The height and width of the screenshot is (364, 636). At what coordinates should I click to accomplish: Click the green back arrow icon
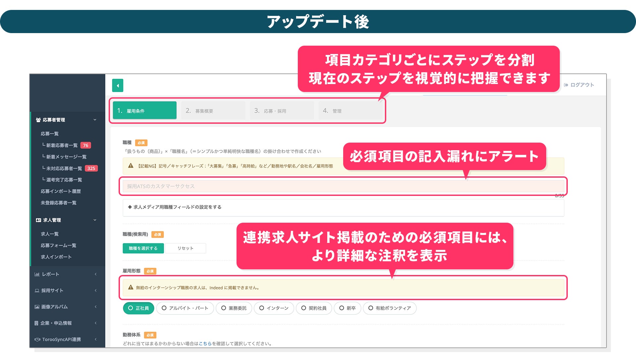point(118,85)
